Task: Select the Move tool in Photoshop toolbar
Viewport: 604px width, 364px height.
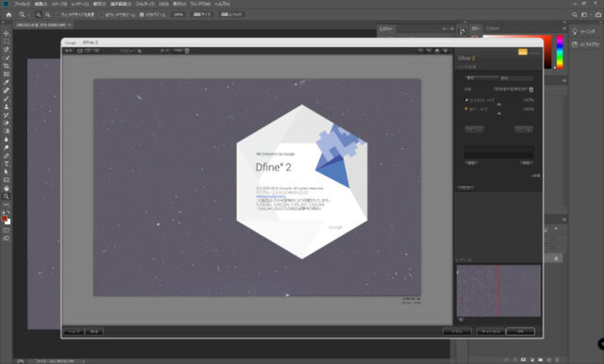Action: click(x=7, y=33)
